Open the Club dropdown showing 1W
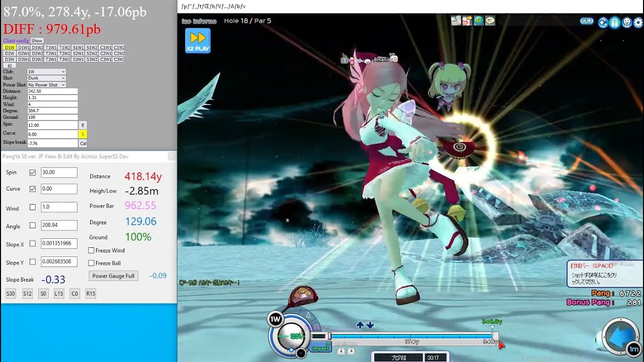This screenshot has width=644, height=362. (x=47, y=71)
